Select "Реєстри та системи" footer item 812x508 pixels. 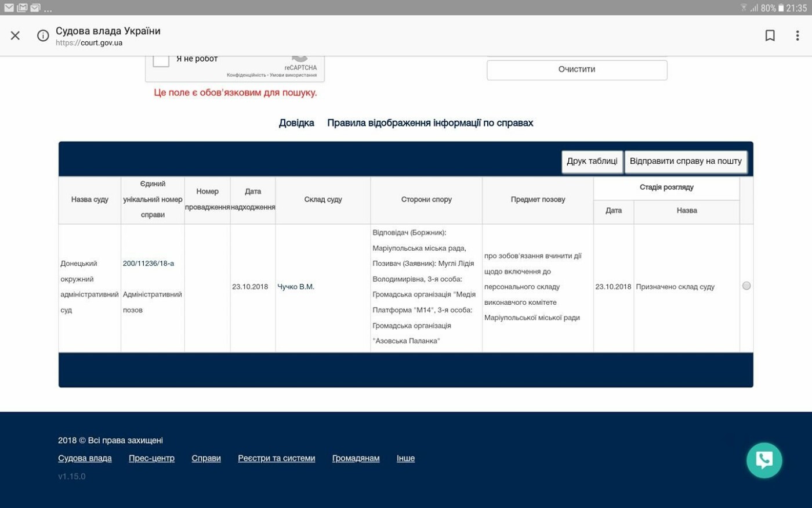tap(276, 459)
